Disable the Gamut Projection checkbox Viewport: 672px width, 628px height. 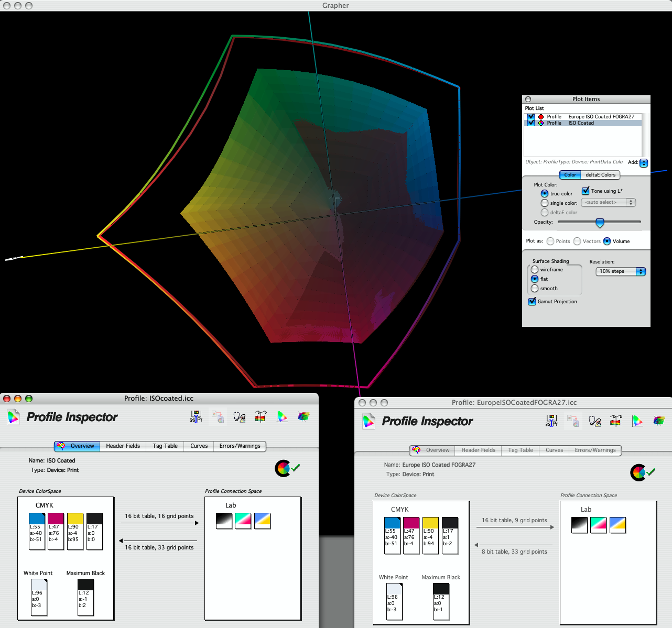click(x=532, y=302)
